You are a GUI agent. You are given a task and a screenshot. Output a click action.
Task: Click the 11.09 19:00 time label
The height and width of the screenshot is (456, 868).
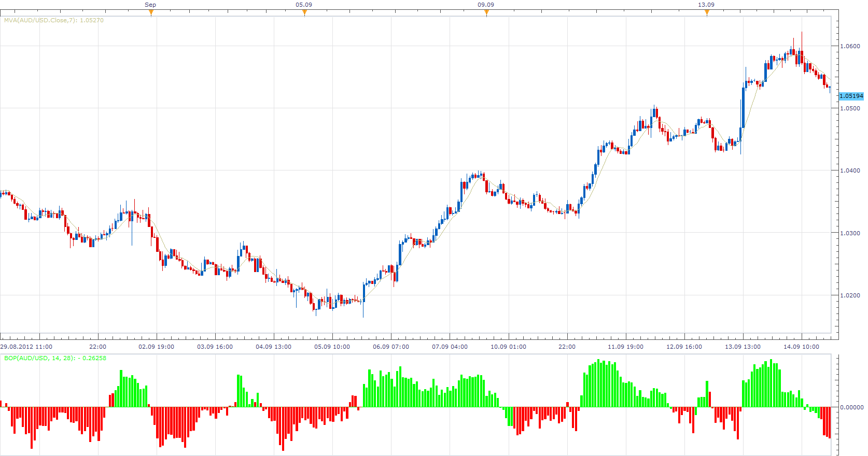click(625, 347)
